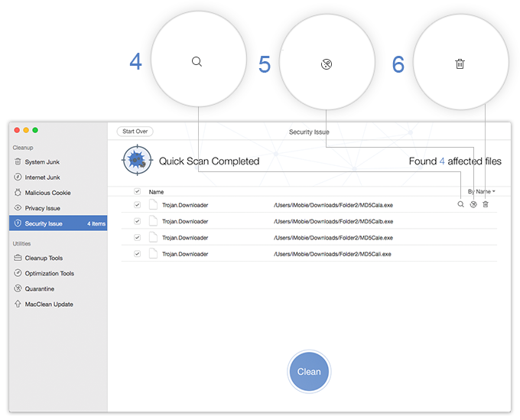Click the Cleanup Tools briefcase icon
This screenshot has height=420, width=520.
pyautogui.click(x=18, y=259)
